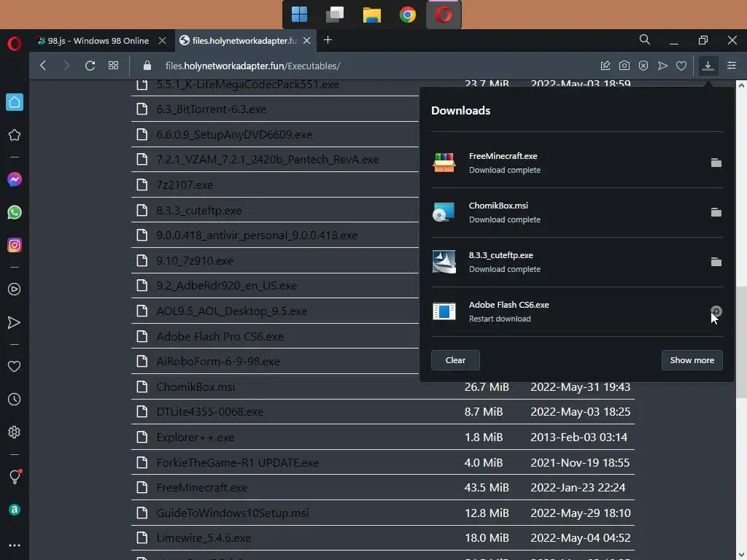The image size is (747, 560).
Task: Download AiRoboForm-6-9-98.exe from list
Action: (217, 362)
